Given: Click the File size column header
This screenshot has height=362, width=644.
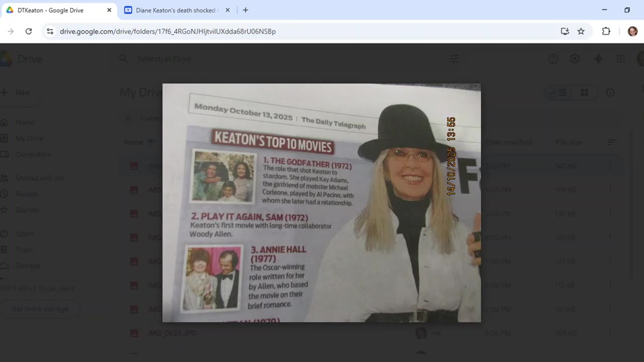Looking at the screenshot, I should pyautogui.click(x=569, y=142).
